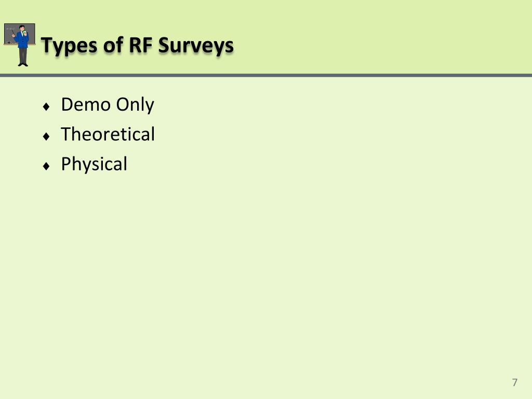Select the diamond bullet beside Demo Only
Image resolution: width=532 pixels, height=399 pixels.
coord(46,107)
